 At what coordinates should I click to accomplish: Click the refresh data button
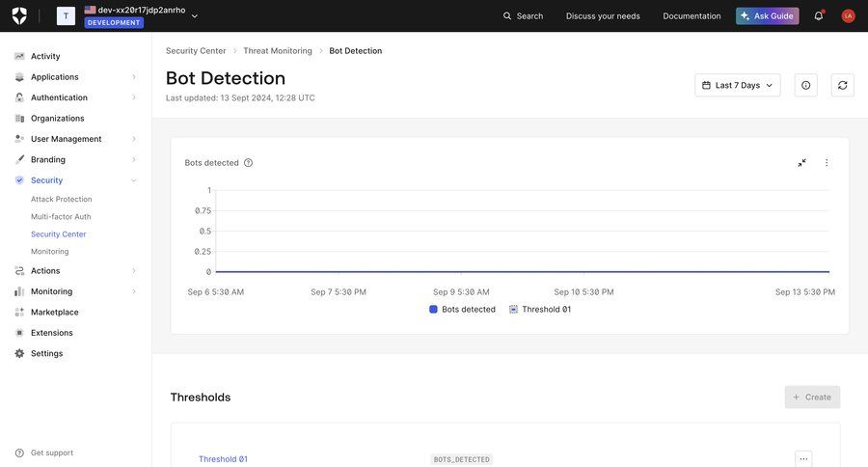coord(843,85)
